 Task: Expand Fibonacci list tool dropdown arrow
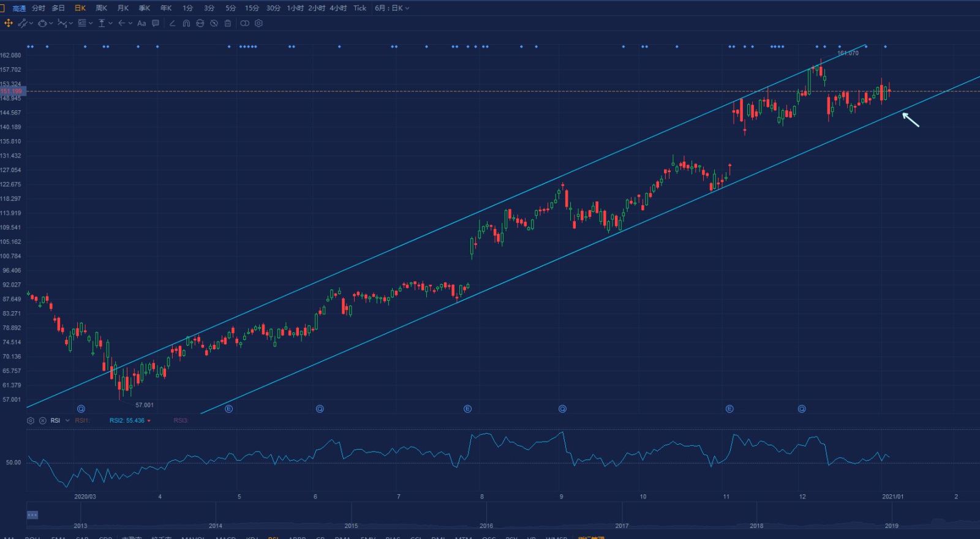[91, 23]
